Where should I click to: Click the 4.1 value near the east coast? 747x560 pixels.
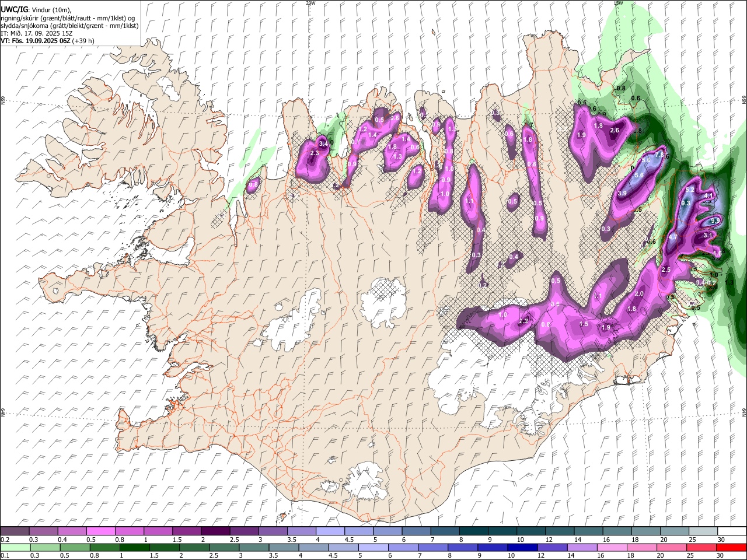tap(709, 195)
